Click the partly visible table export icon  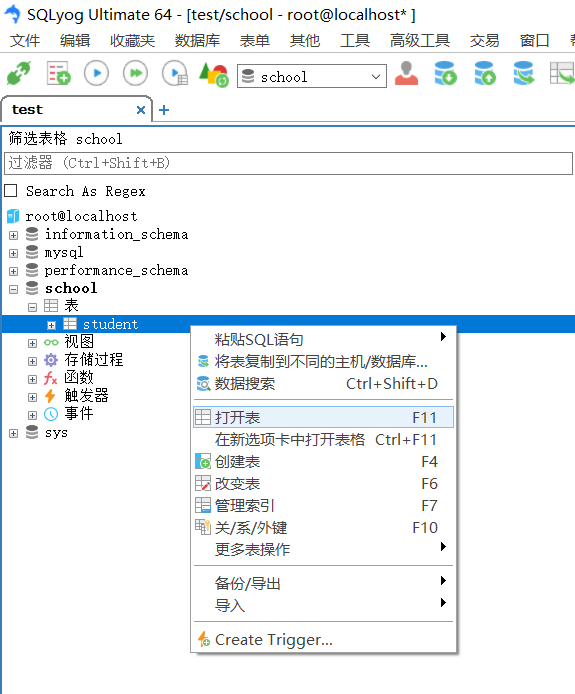[562, 73]
